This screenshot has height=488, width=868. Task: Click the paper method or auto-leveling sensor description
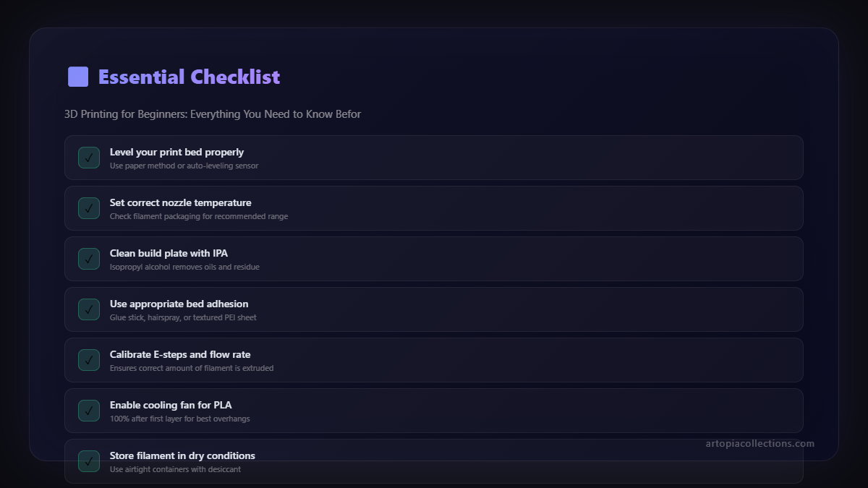(x=184, y=166)
